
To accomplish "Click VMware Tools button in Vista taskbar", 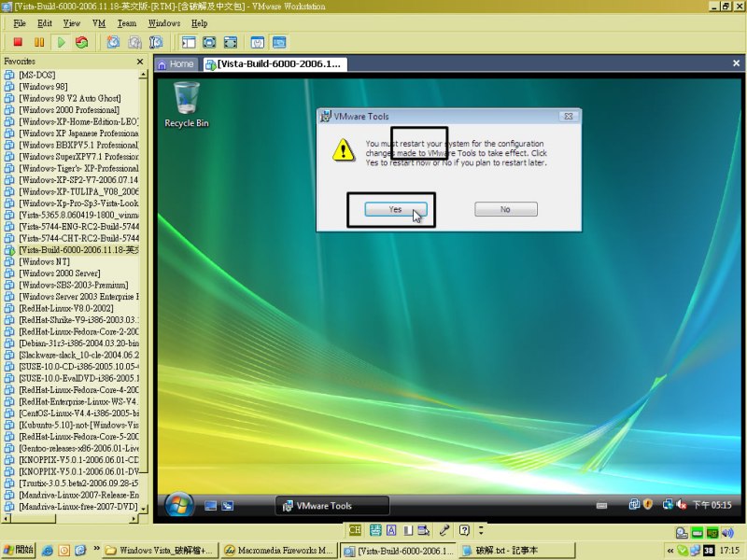I will tap(332, 506).
